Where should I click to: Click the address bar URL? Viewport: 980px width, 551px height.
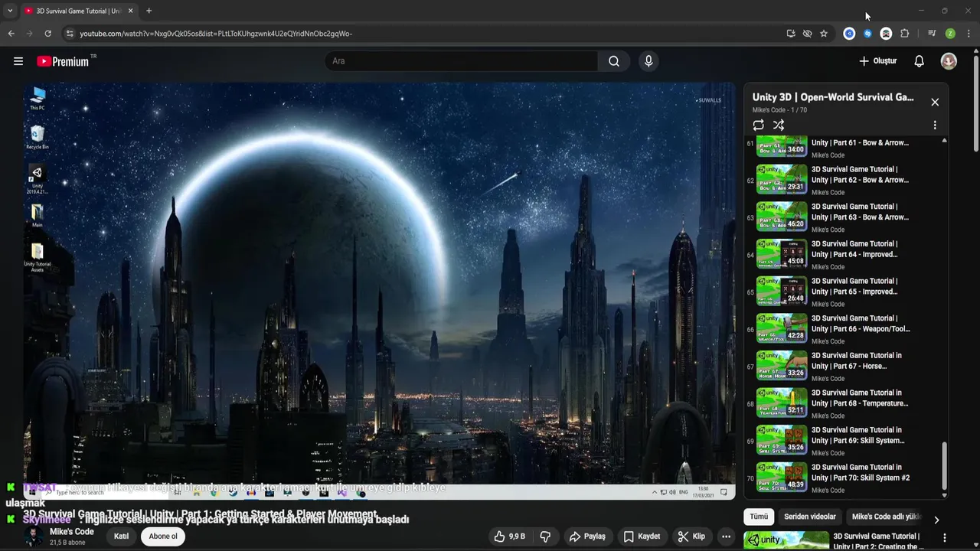click(216, 34)
